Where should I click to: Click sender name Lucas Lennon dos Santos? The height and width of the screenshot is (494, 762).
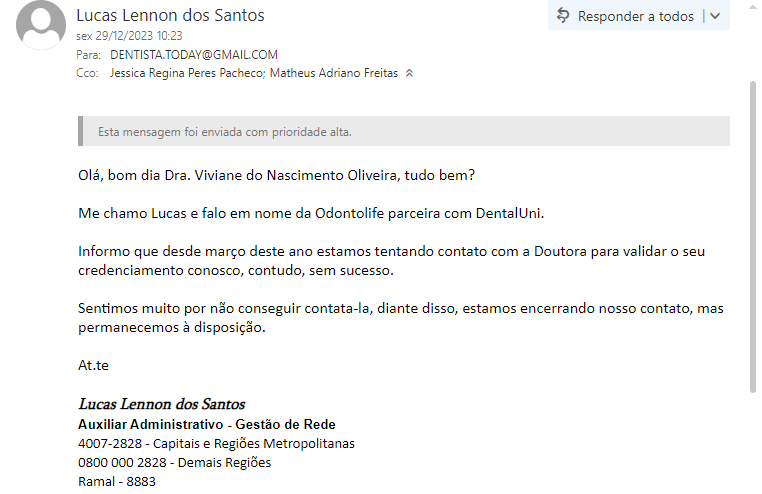tap(171, 16)
